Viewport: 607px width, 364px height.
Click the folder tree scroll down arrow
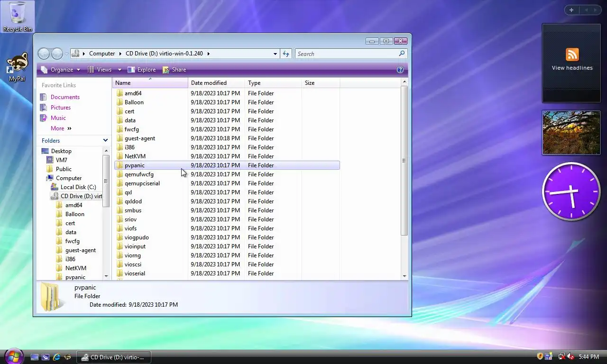pos(106,276)
